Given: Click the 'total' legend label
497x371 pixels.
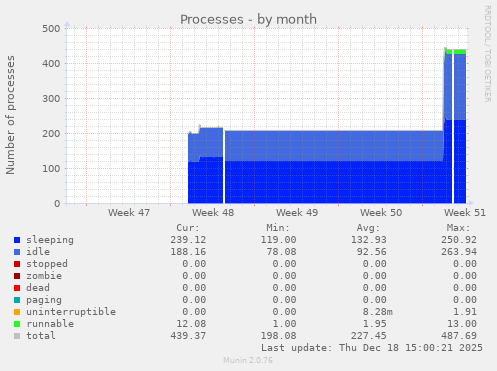Looking at the screenshot, I should click(x=41, y=336).
